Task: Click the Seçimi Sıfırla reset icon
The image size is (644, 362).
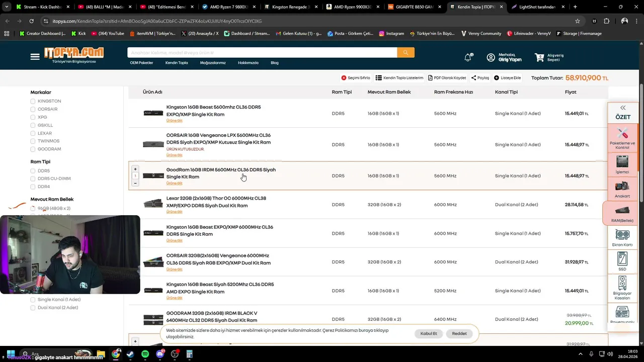Action: tap(344, 78)
